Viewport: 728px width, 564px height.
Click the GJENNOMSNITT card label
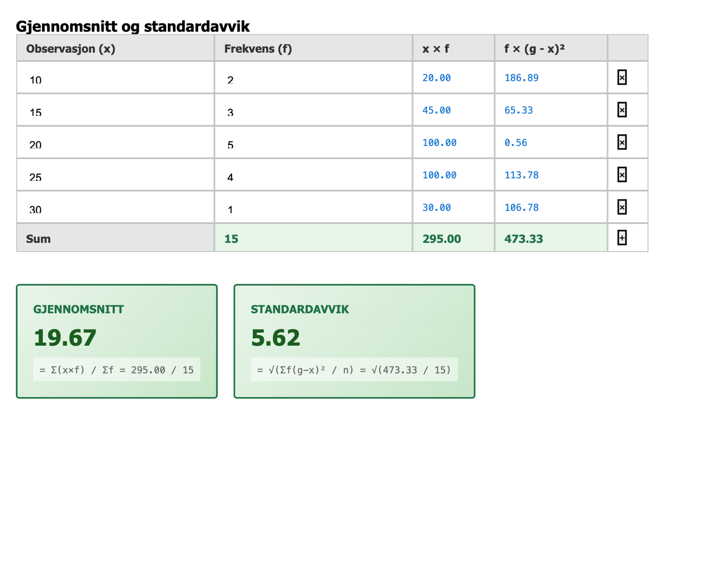point(79,309)
